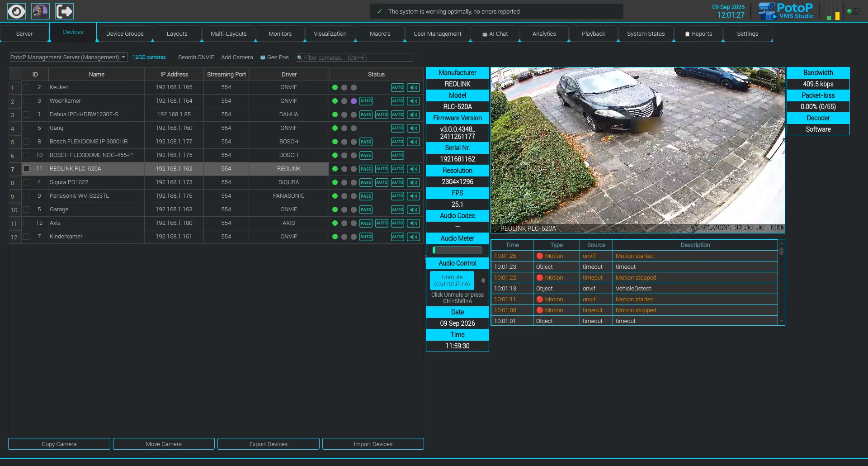Click the Geo Pos map icon
The width and height of the screenshot is (868, 466).
tap(263, 57)
